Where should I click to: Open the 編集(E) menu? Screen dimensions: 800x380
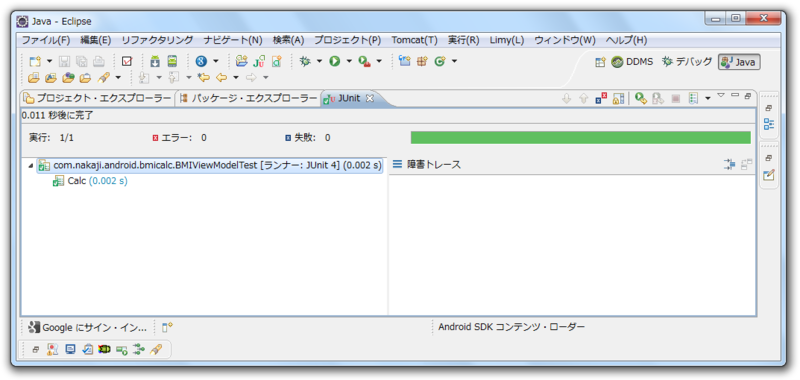click(x=95, y=40)
